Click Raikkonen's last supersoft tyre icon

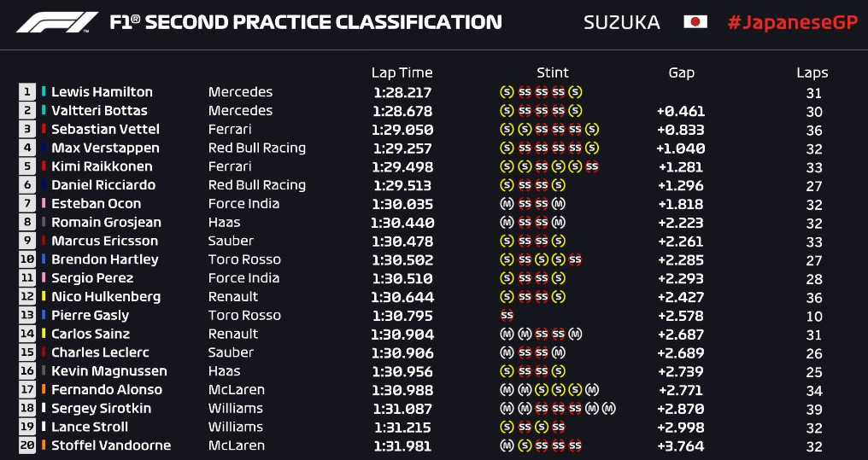tap(592, 167)
